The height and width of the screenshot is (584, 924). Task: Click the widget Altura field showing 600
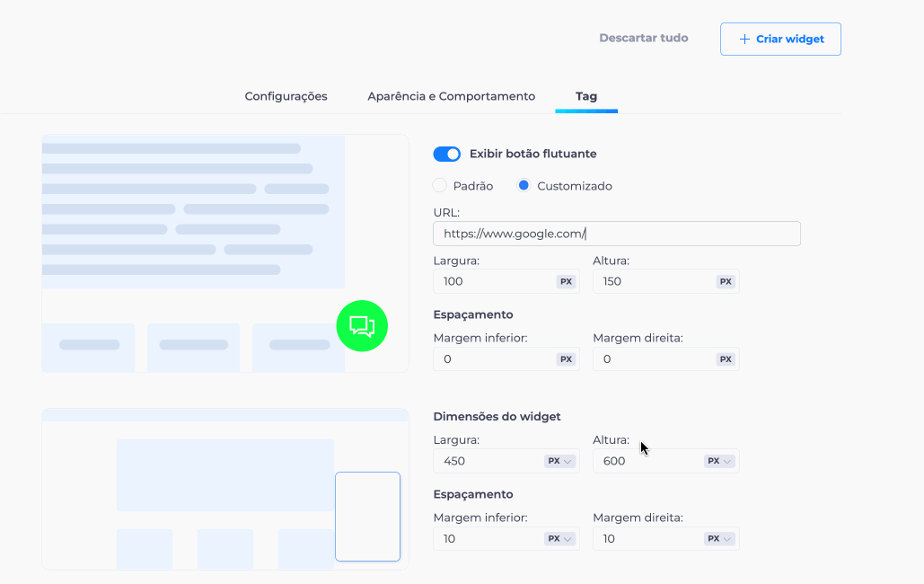pyautogui.click(x=666, y=461)
